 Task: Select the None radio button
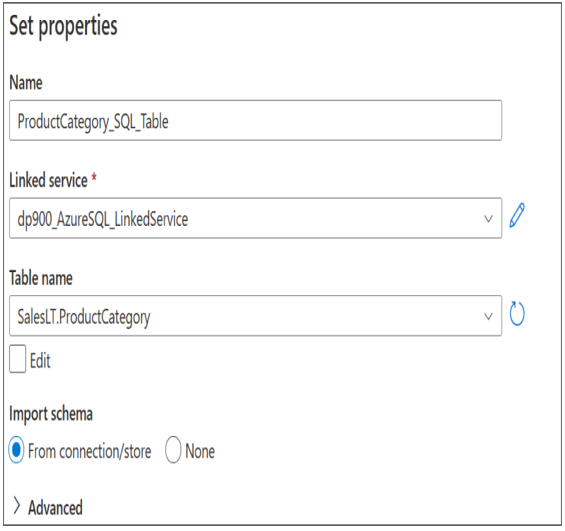[x=173, y=450]
